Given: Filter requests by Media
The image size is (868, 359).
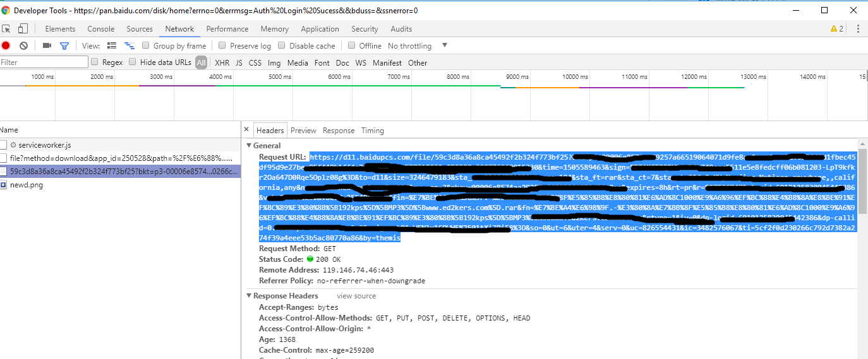Looking at the screenshot, I should (x=298, y=62).
